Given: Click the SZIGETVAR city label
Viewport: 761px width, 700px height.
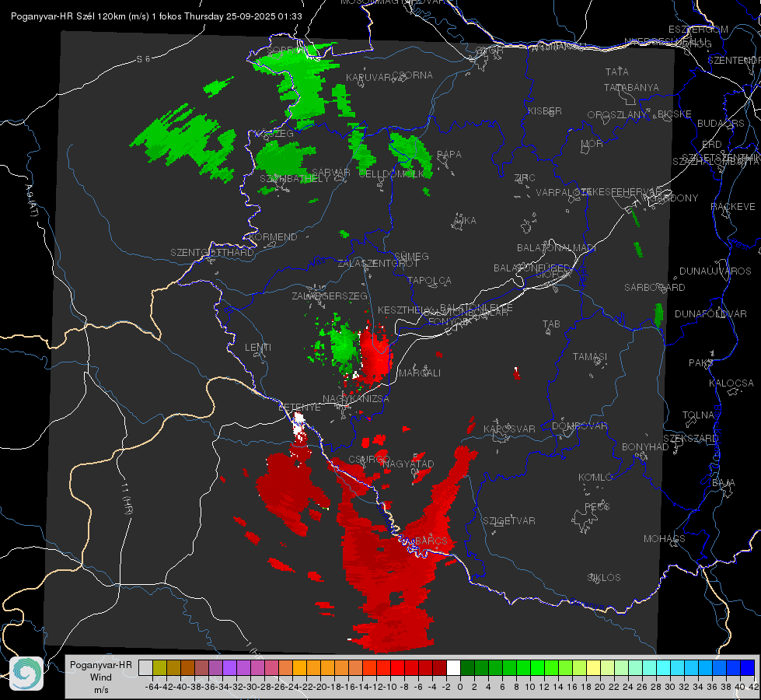Looking at the screenshot, I should pos(508,521).
